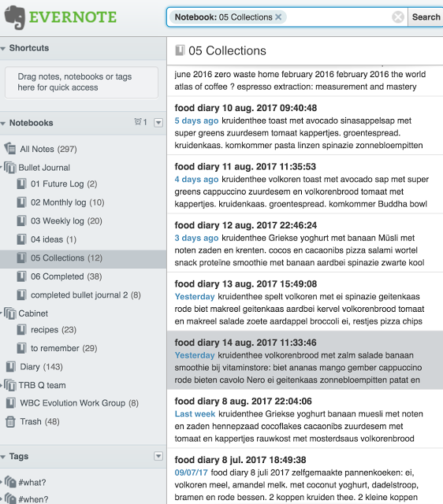Screen dimensions: 443x504
Task: Open note food diary 13 aug. 2017
Action: click(x=305, y=302)
